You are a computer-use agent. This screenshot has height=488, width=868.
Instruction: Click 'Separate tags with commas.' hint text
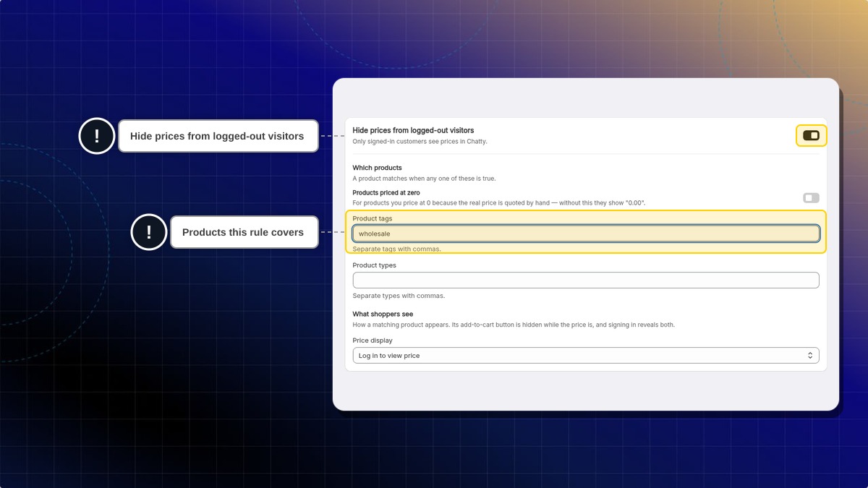(x=397, y=249)
